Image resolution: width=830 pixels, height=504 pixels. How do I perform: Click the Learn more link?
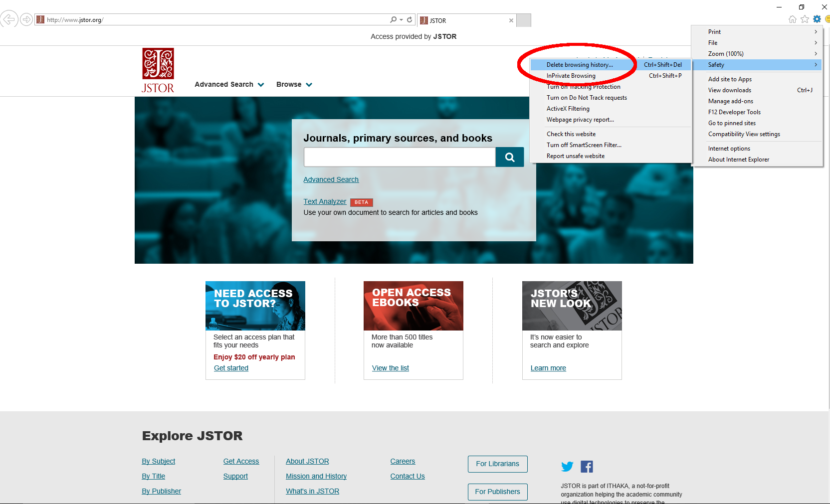[x=548, y=368]
